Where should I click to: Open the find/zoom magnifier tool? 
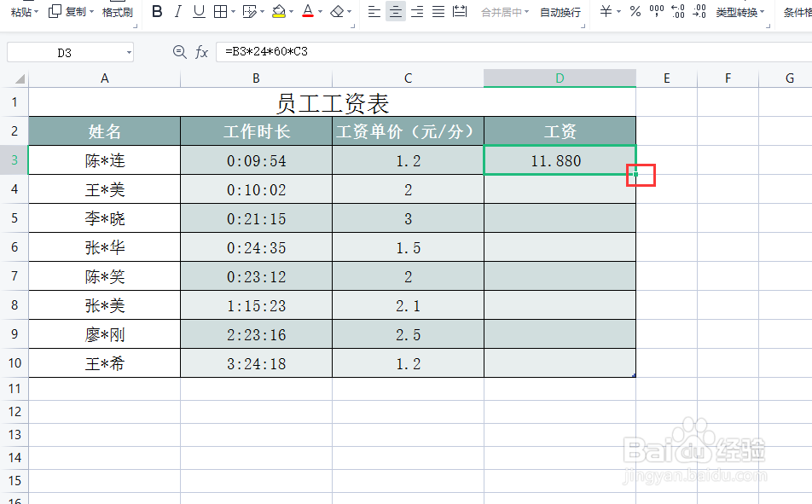click(x=179, y=52)
